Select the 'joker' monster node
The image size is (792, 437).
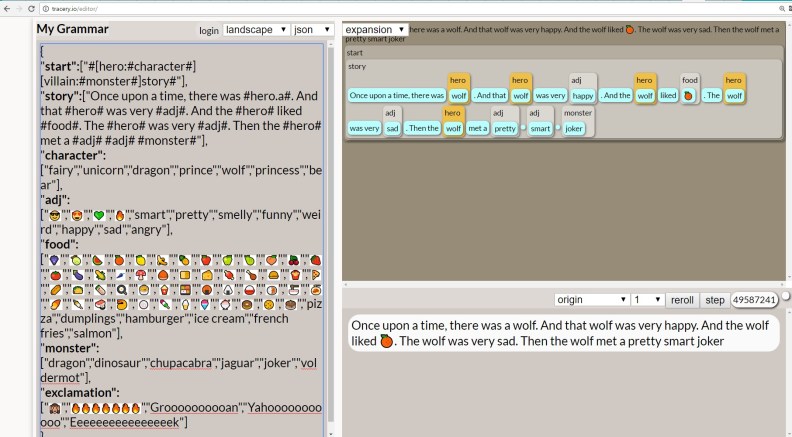coord(574,128)
